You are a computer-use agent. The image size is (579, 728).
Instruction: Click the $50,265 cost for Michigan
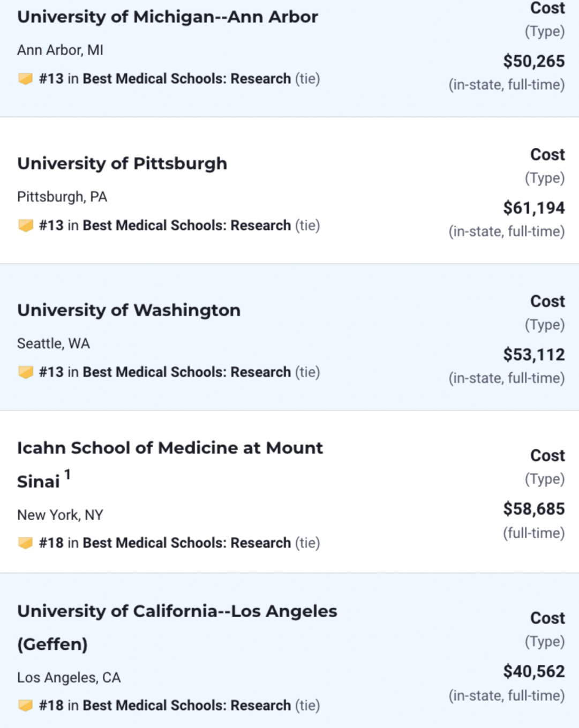[533, 62]
